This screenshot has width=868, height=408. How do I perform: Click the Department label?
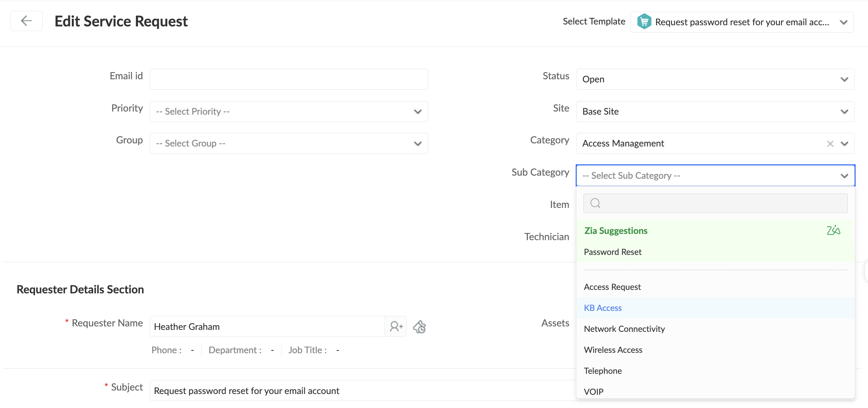235,350
